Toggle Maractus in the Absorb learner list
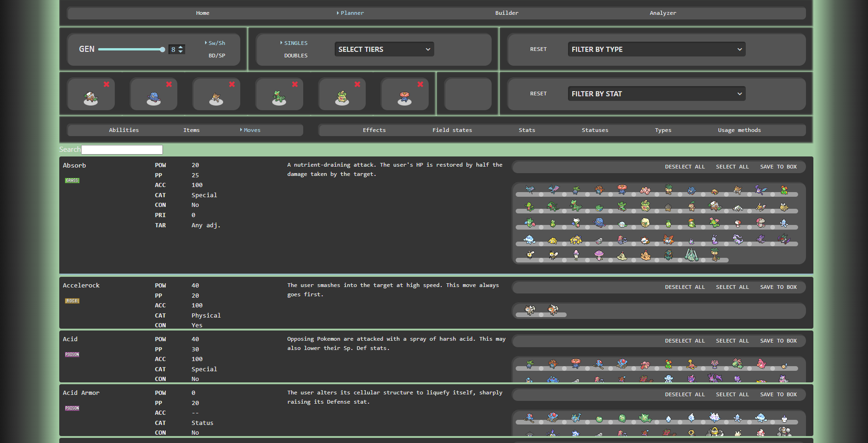Screen dimensions: 868x443 coord(715,223)
